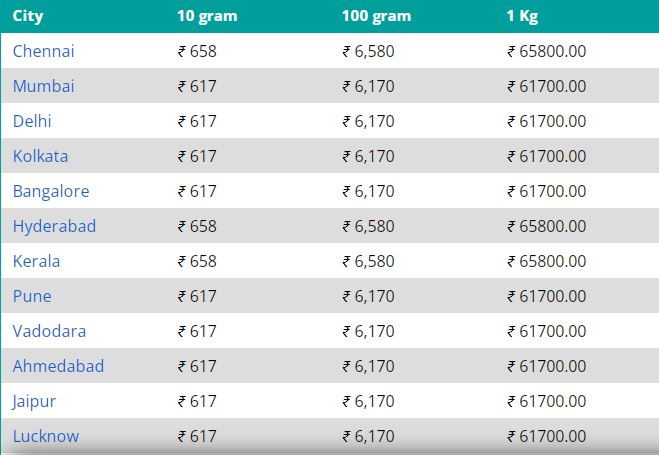Screen dimensions: 659x455
Task: Select the Delhi link
Action: pos(32,121)
